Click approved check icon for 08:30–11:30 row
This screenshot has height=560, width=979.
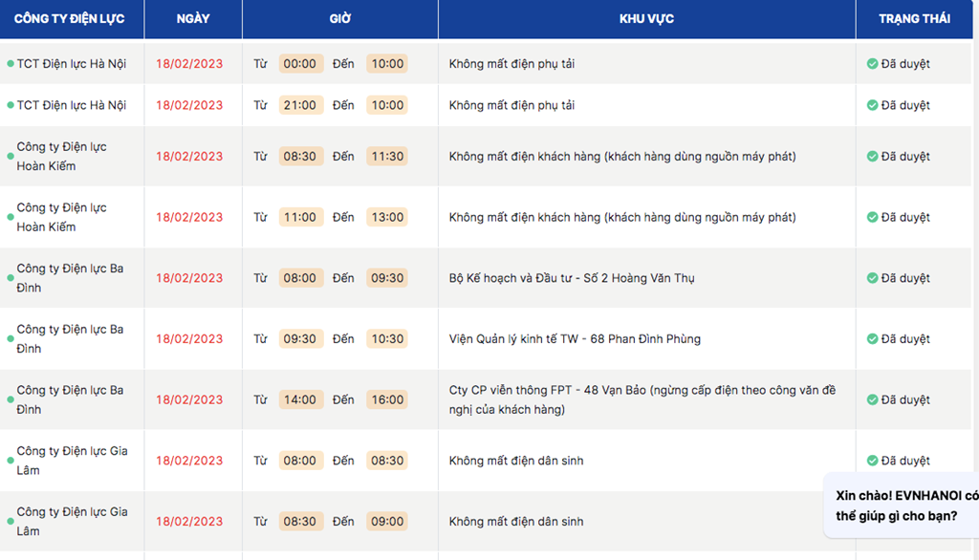pyautogui.click(x=872, y=156)
